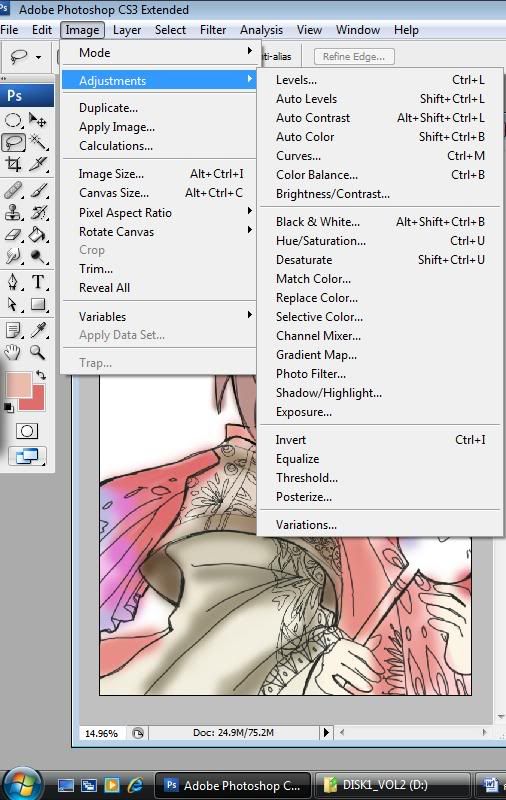
Task: Select the Dodge tool
Action: (x=38, y=256)
